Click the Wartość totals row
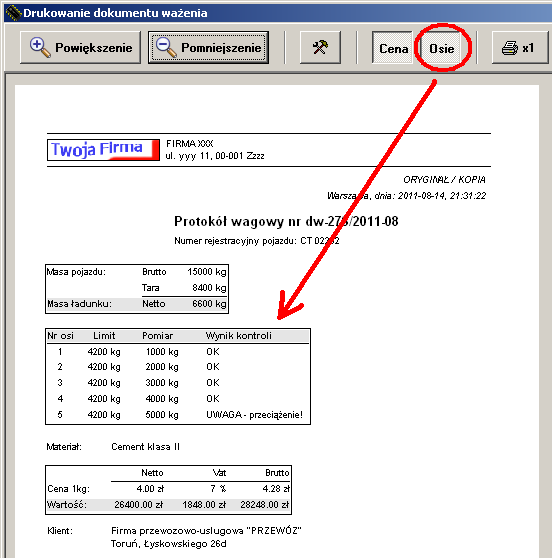The height and width of the screenshot is (558, 552). coord(168,505)
